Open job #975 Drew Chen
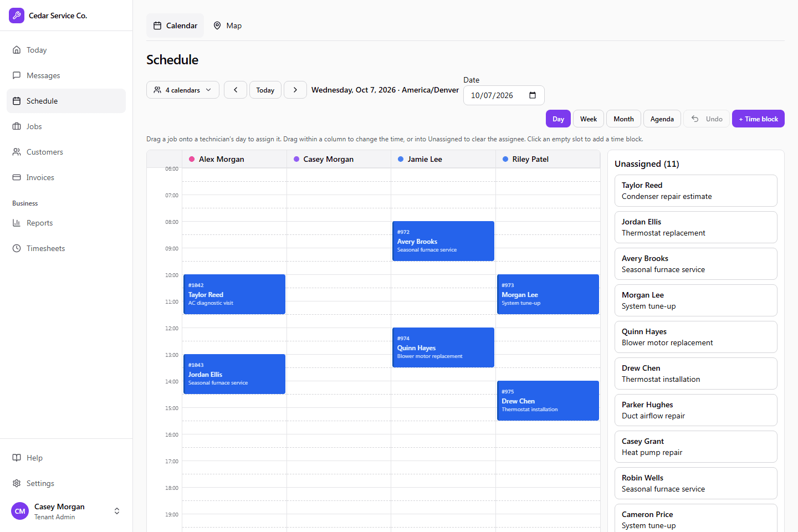 (x=548, y=401)
